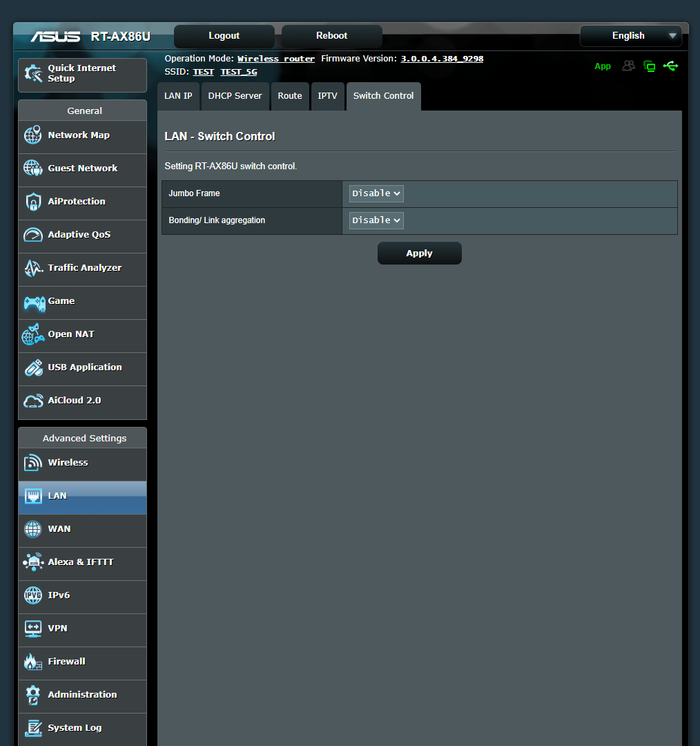Click the System Log notepad icon

click(x=33, y=728)
